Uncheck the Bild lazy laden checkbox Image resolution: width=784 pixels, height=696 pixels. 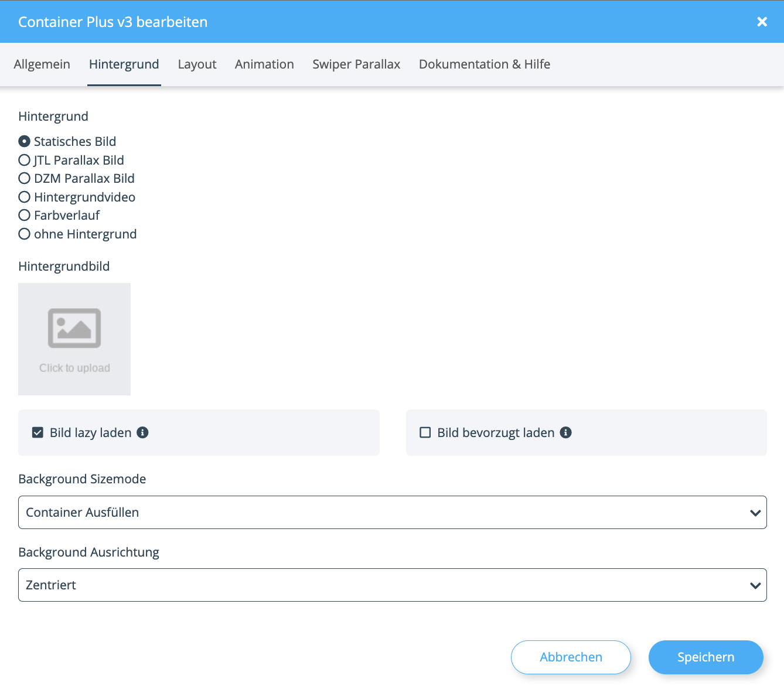[x=38, y=432]
